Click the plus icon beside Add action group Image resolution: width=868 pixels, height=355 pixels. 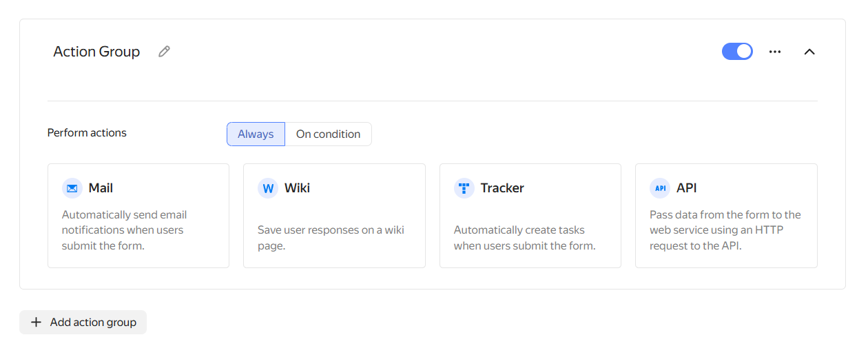point(37,323)
